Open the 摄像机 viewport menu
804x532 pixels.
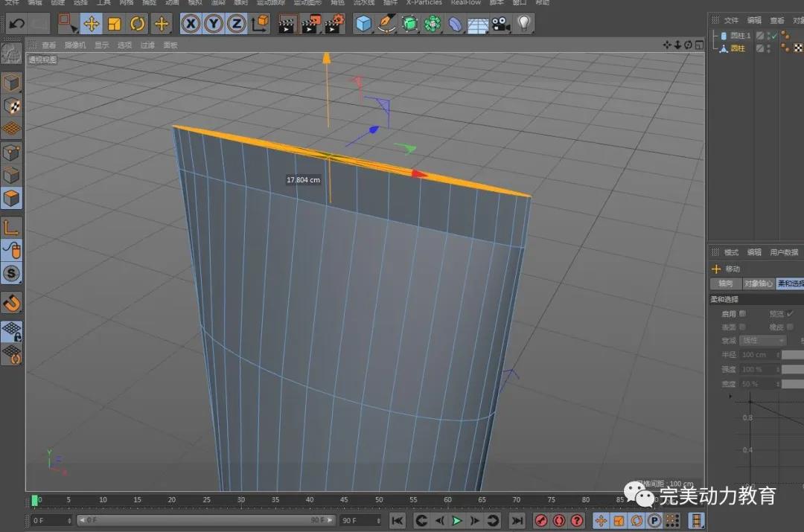click(74, 45)
